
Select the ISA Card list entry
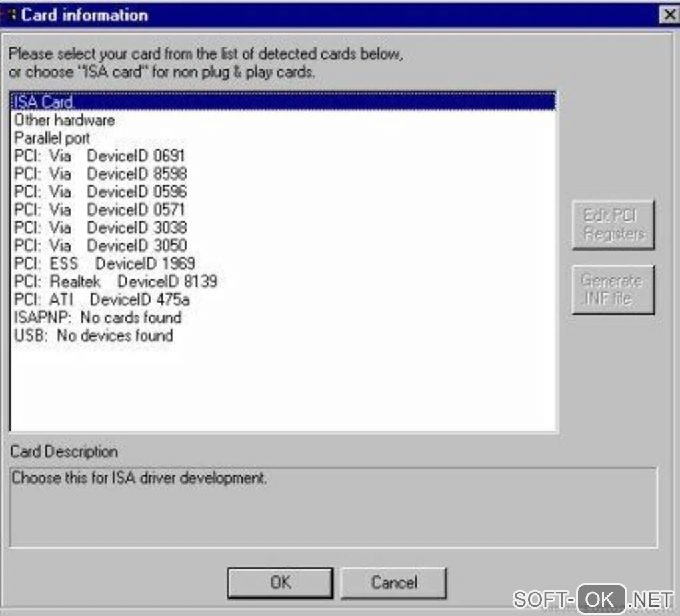(283, 102)
